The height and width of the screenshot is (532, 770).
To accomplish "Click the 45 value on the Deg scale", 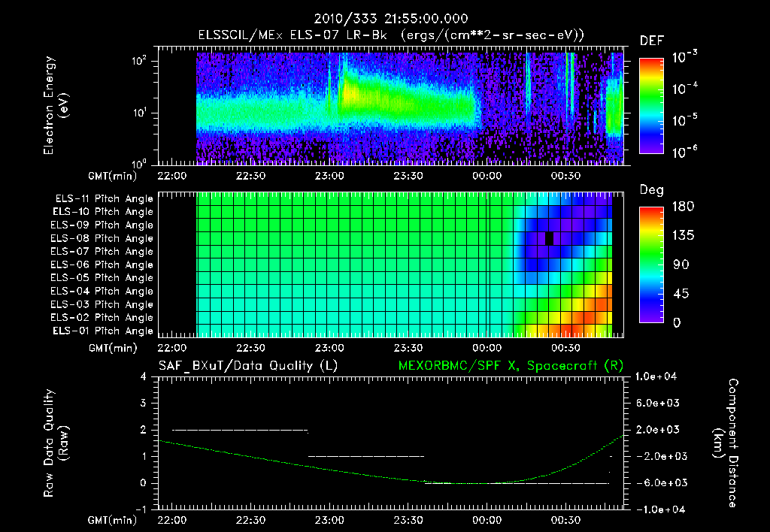I will 681,294.
